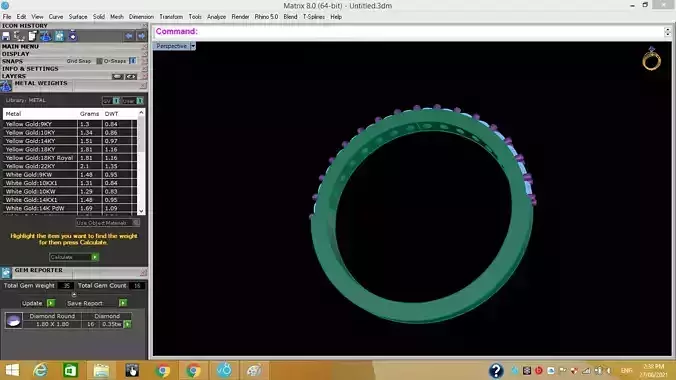Screen dimensions: 676x380
Task: Click the Grams column header
Action: [89, 113]
